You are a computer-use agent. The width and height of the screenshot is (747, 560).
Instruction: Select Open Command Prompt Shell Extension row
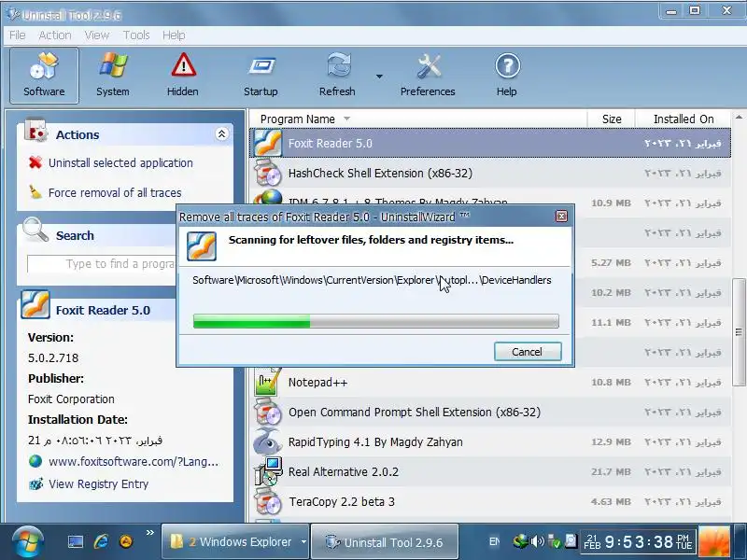tap(489, 413)
